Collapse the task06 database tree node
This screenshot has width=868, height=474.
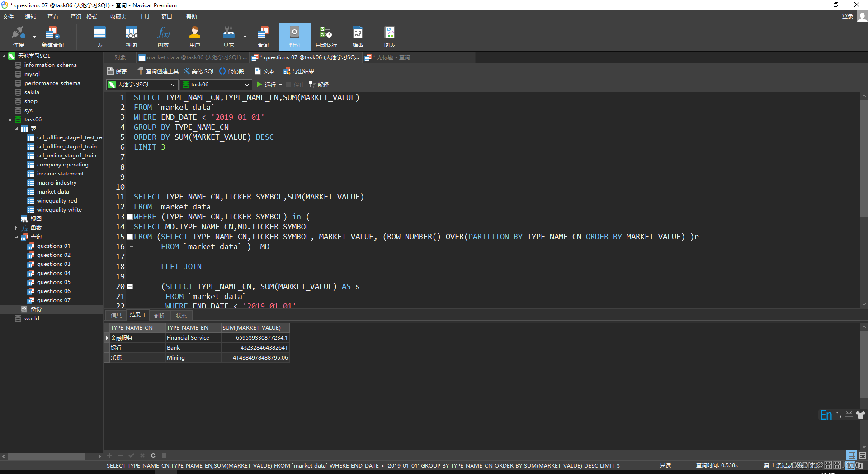coord(10,119)
